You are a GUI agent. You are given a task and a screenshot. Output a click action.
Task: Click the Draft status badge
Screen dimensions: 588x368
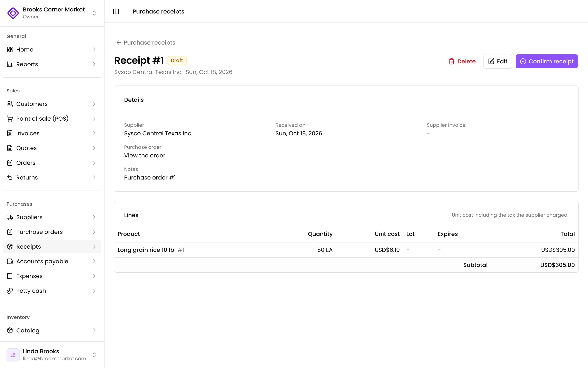[177, 61]
